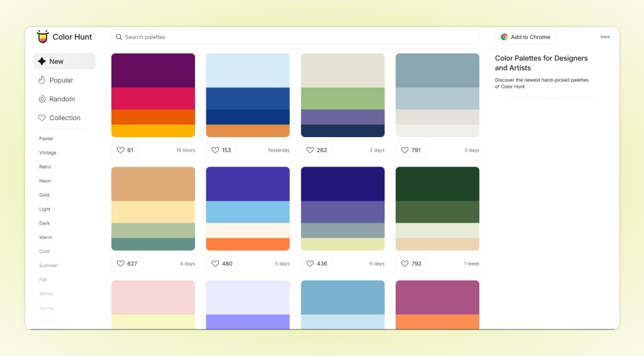
Task: Open the mauve and orange palette
Action: 438,304
